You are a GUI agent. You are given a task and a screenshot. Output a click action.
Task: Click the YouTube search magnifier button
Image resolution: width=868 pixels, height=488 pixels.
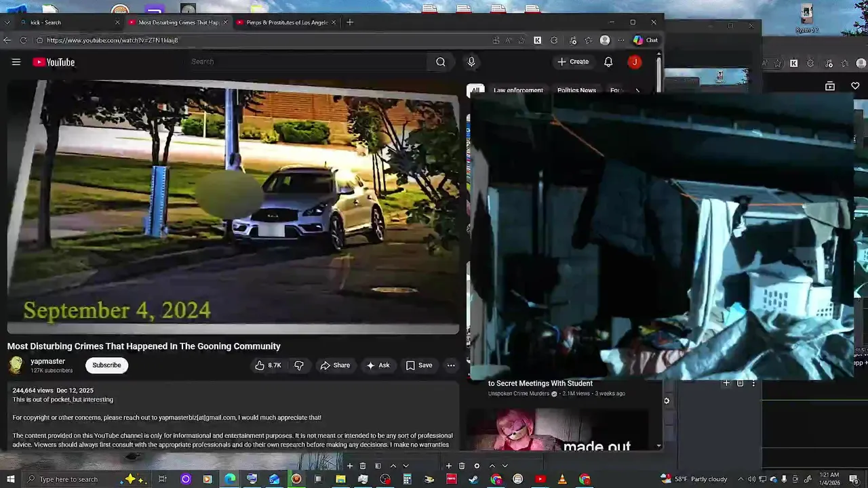click(441, 62)
